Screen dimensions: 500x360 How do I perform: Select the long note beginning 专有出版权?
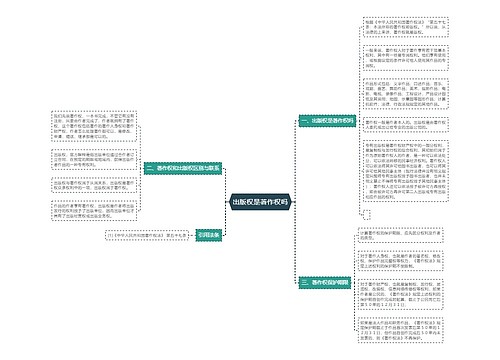tap(406, 171)
